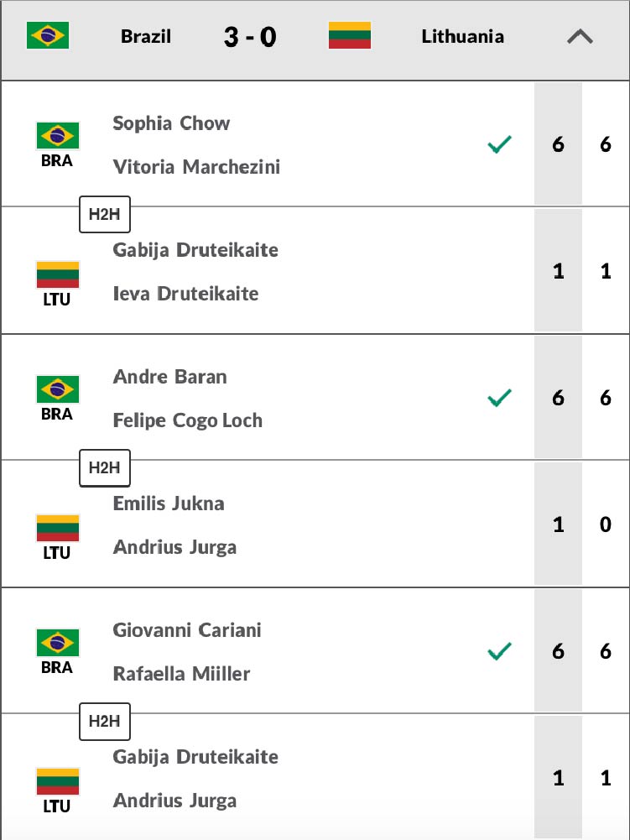
Task: Open H2H for Cariani/Miiller match
Action: tap(105, 722)
